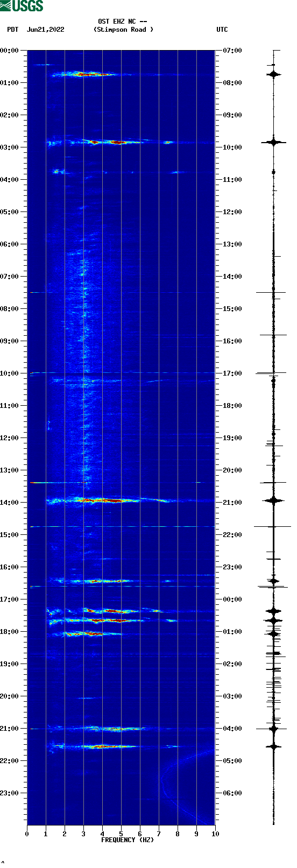Viewport: 297px width, 868px height.
Task: Click the '00:00' PDT time label
Action: (x=9, y=50)
